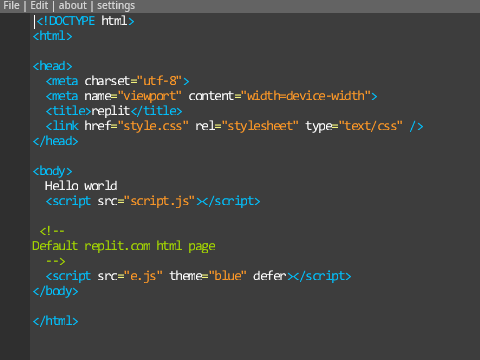
Task: Click the comment closing --> marker
Action: coord(56,261)
